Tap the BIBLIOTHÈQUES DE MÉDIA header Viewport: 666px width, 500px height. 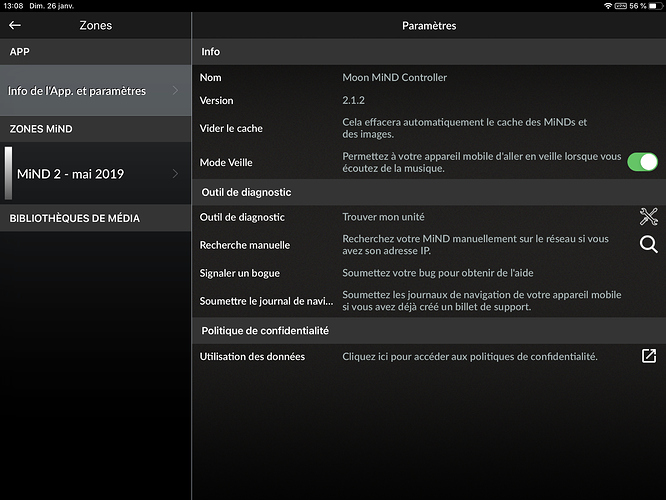tap(96, 218)
